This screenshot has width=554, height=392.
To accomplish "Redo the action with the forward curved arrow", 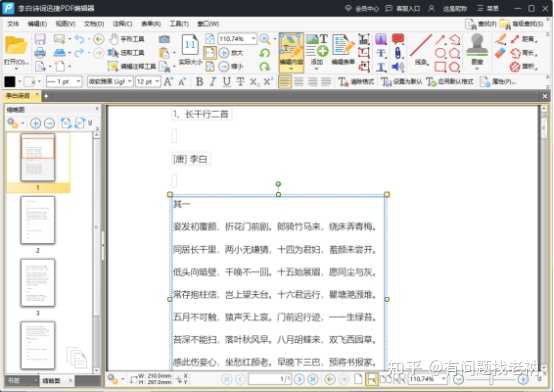I will [x=79, y=53].
